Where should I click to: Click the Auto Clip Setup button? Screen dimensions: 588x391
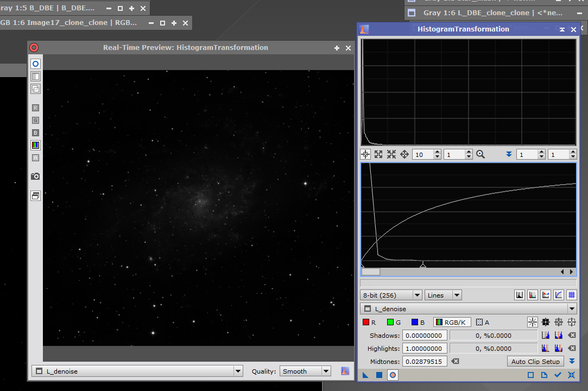coord(535,361)
